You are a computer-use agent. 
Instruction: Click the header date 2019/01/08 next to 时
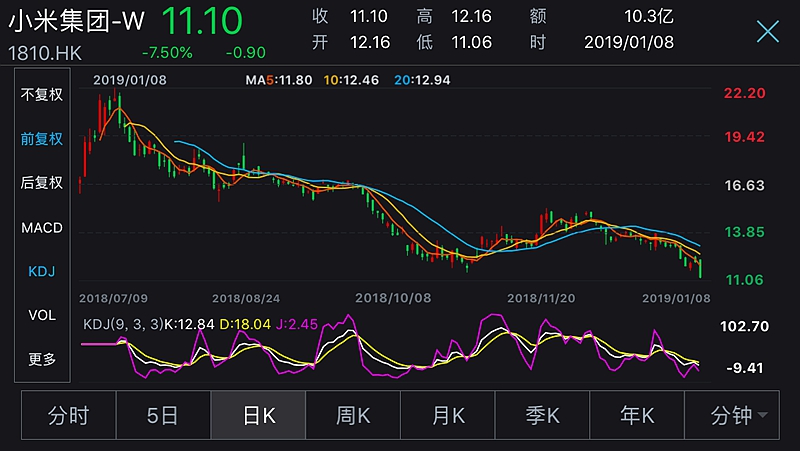(629, 42)
